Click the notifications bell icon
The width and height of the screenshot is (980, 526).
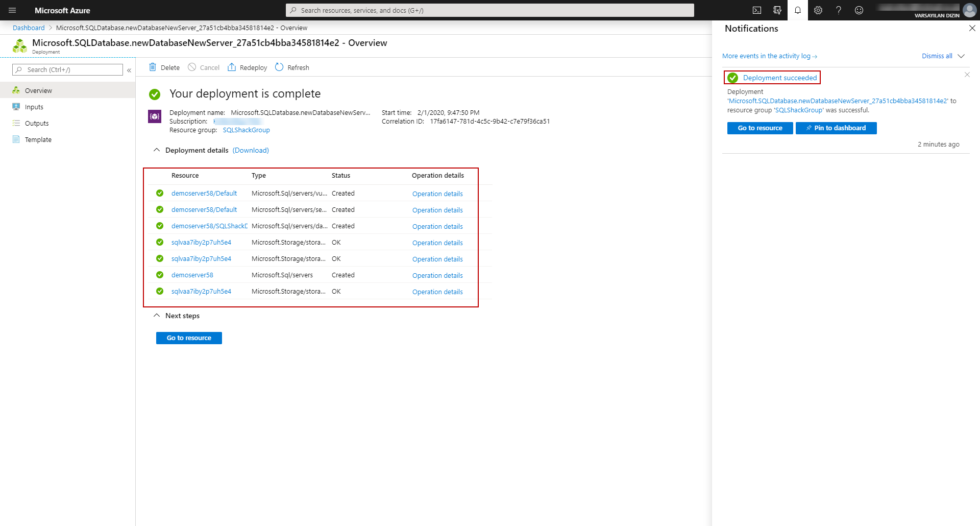click(798, 10)
